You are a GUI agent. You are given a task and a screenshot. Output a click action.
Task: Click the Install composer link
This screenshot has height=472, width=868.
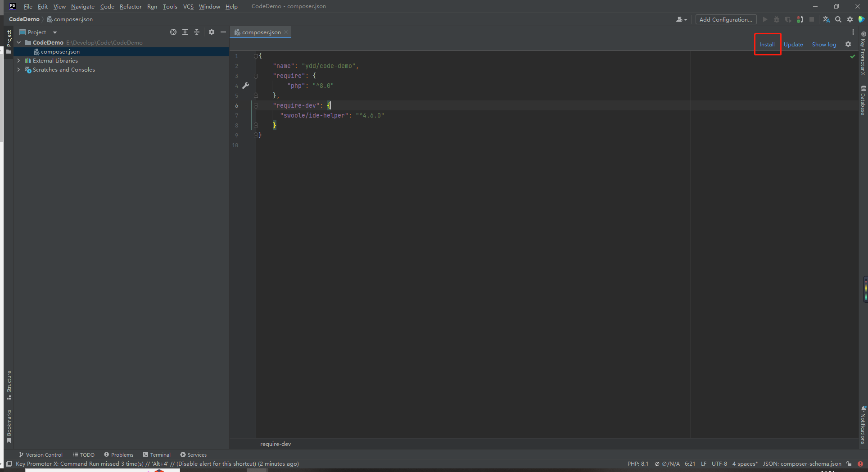767,44
